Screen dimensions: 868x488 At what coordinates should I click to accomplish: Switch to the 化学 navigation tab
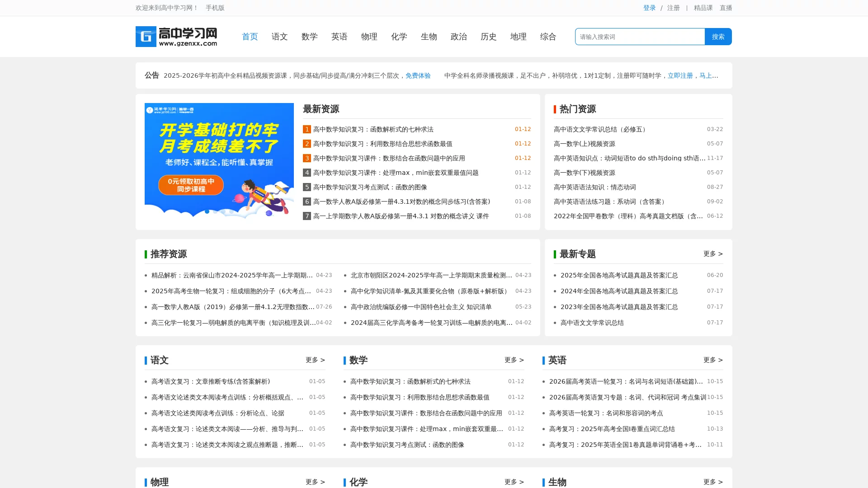[x=399, y=37]
